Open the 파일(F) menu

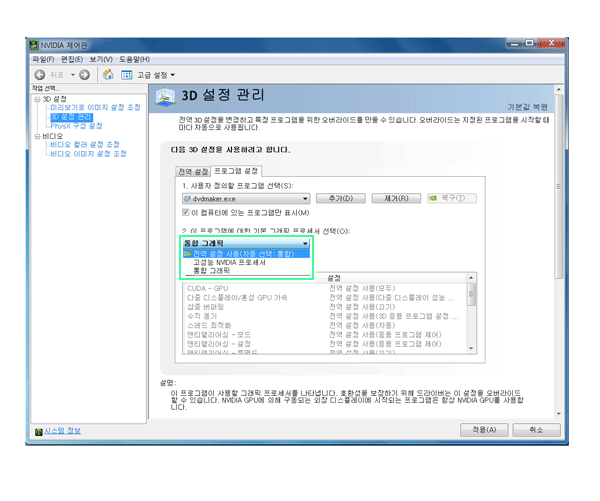pyautogui.click(x=43, y=59)
